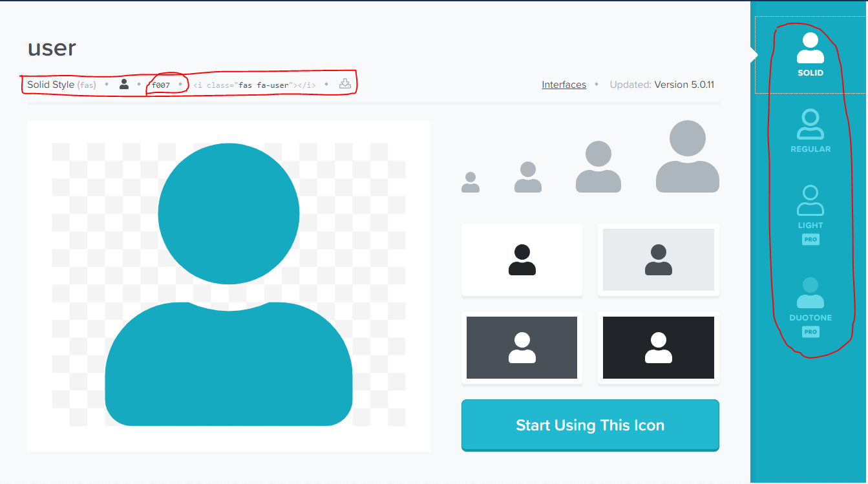
Task: Click the light gray background user preview
Action: (659, 260)
